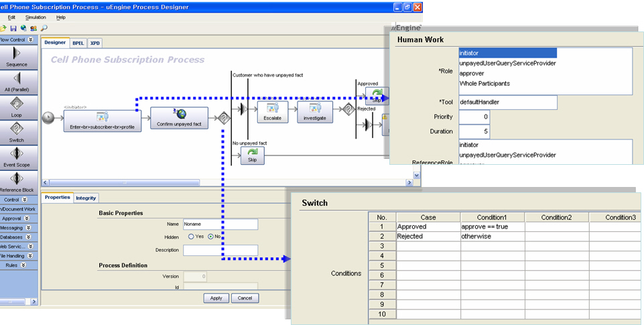Click the Name input field

[x=220, y=224]
